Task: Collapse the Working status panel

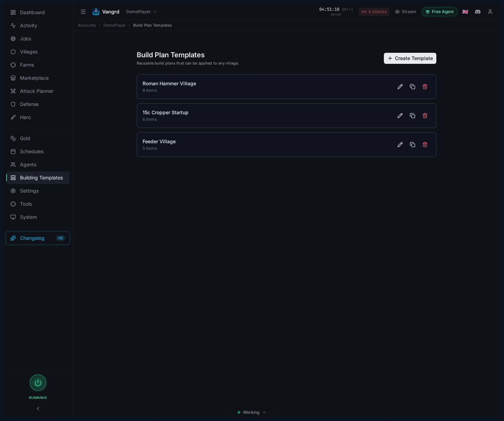Action: tap(264, 412)
